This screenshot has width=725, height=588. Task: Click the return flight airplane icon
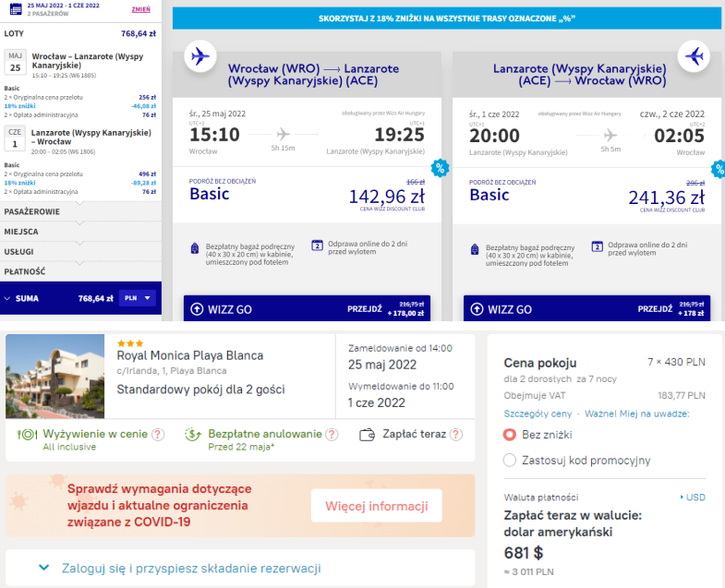pyautogui.click(x=694, y=56)
